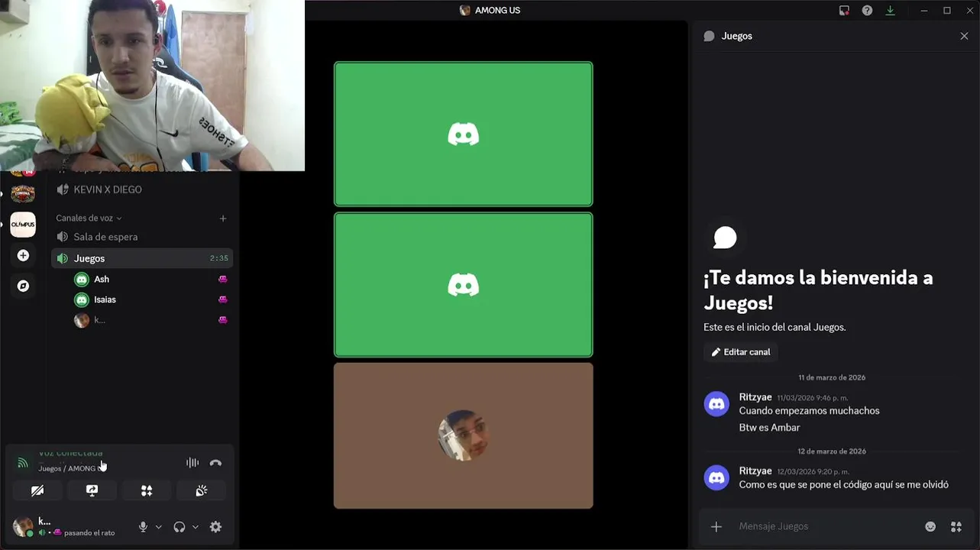Image resolution: width=980 pixels, height=550 pixels.
Task: Open headphone output options arrow
Action: (196, 527)
